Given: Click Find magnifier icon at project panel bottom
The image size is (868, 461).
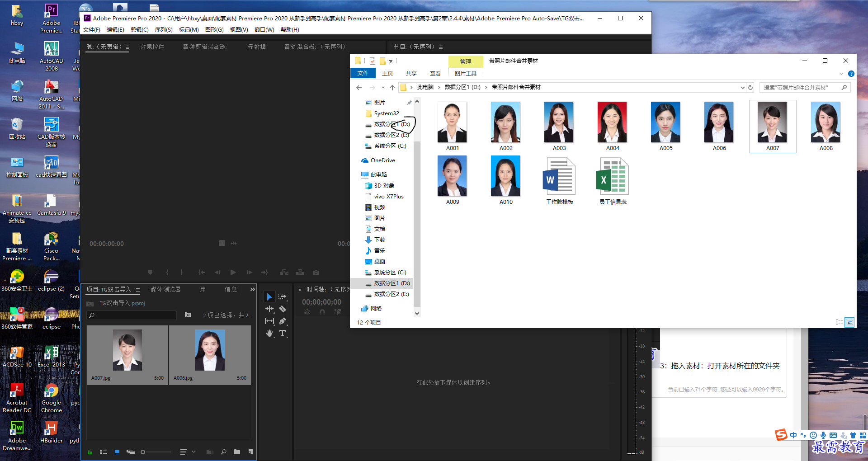Looking at the screenshot, I should click(x=223, y=452).
